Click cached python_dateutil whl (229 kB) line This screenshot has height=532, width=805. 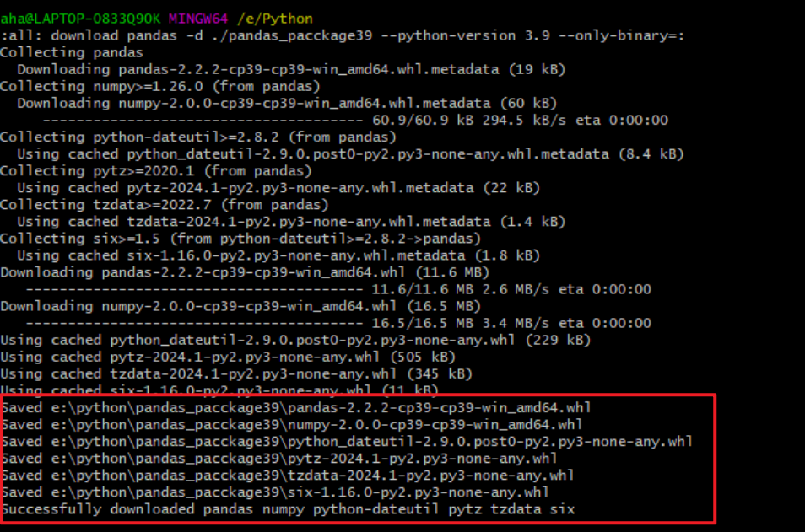[295, 341]
